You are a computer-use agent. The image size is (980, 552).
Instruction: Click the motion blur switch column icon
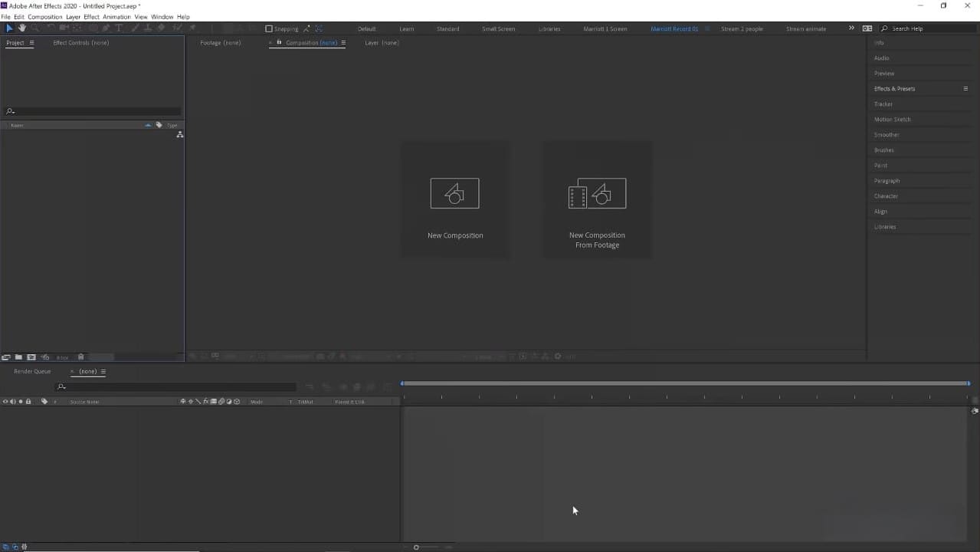pyautogui.click(x=221, y=402)
